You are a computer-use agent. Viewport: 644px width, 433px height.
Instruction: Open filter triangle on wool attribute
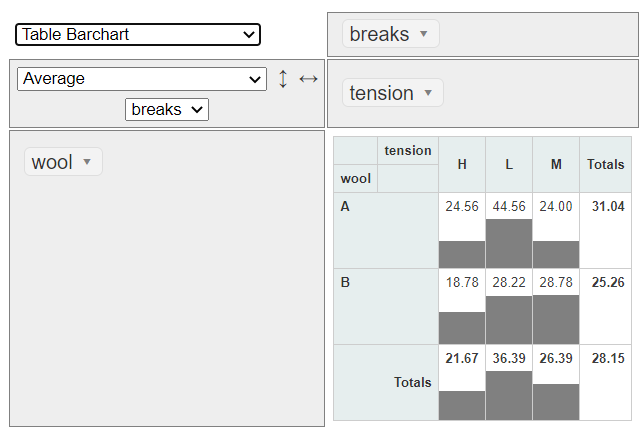tap(87, 162)
